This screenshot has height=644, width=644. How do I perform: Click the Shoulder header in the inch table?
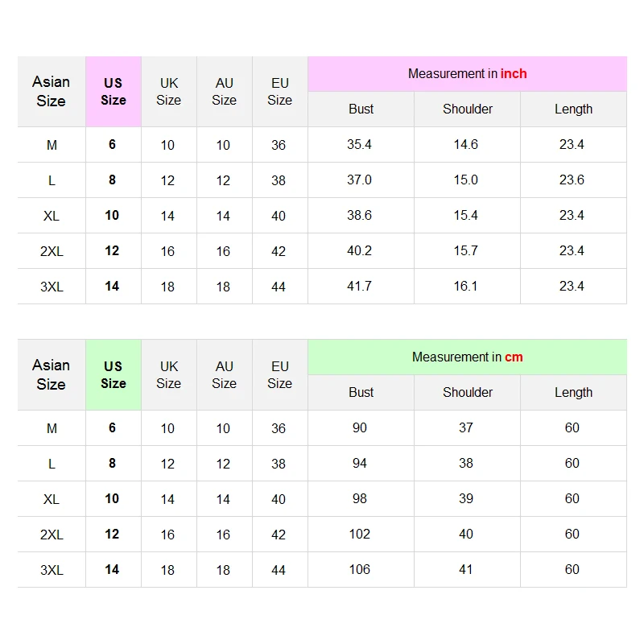click(467, 109)
